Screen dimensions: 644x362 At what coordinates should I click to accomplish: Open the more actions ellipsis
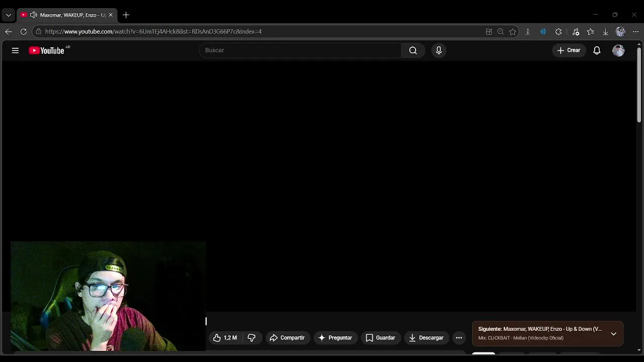coord(459,338)
